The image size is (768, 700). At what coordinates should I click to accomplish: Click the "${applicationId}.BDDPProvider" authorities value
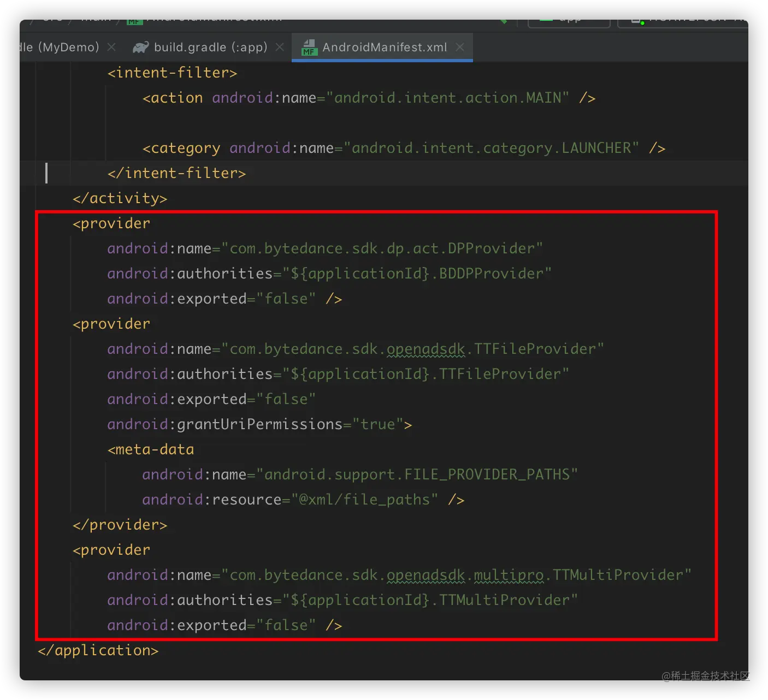point(417,274)
